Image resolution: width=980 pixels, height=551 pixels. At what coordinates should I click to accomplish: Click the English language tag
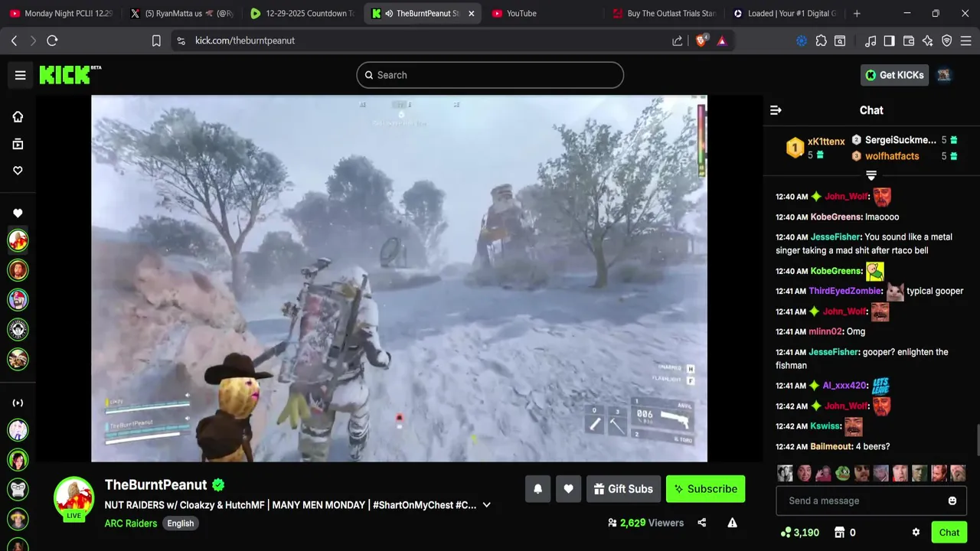181,523
